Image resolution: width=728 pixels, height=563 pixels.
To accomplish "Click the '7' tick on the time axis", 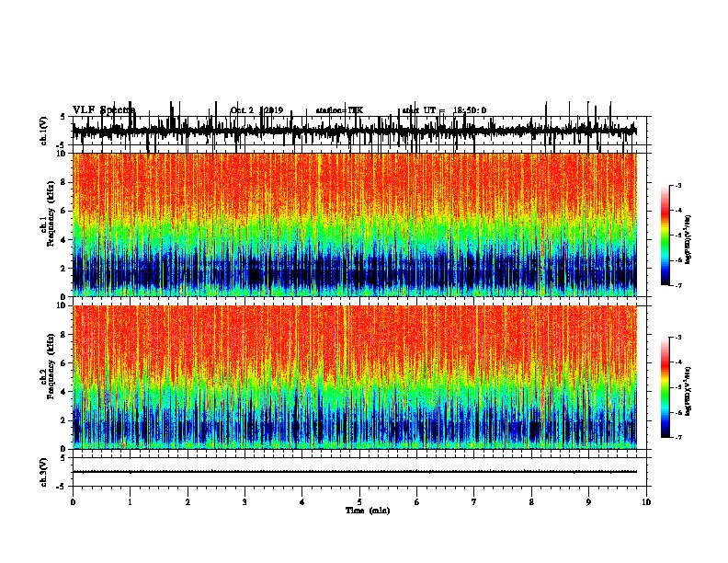I will pyautogui.click(x=474, y=501).
